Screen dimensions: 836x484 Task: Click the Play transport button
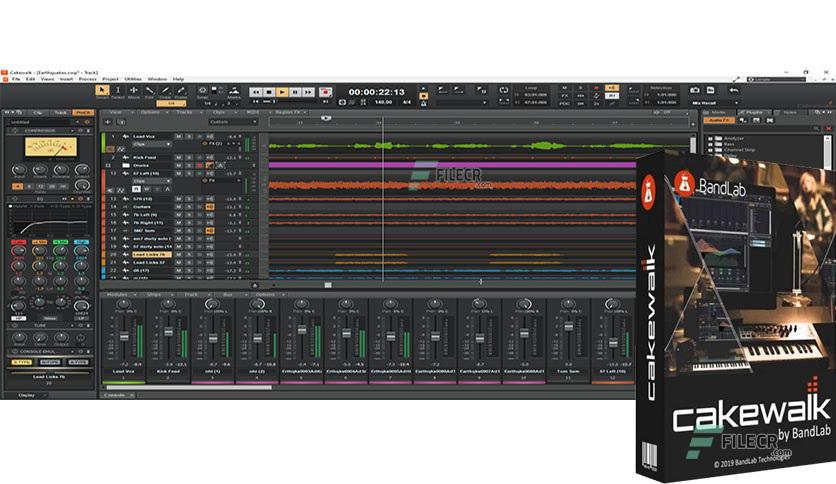point(282,92)
